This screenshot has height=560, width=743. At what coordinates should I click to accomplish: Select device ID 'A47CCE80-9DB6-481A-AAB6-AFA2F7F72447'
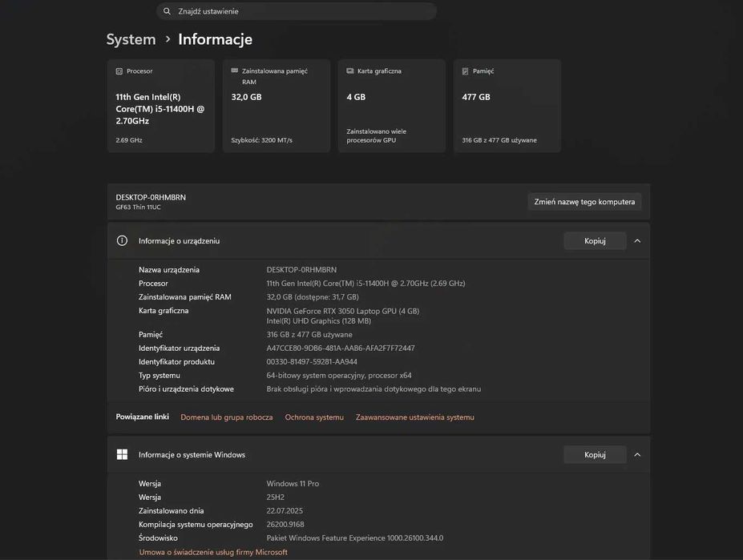[x=340, y=348]
